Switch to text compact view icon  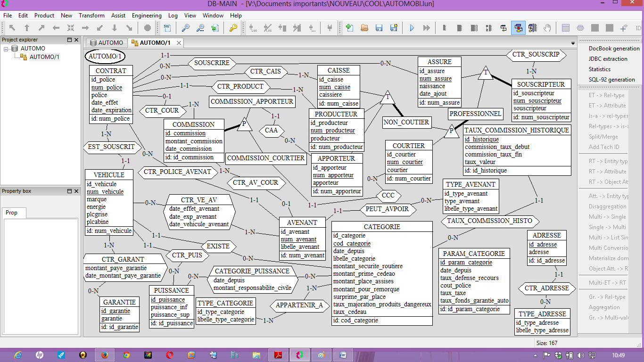tap(445, 28)
